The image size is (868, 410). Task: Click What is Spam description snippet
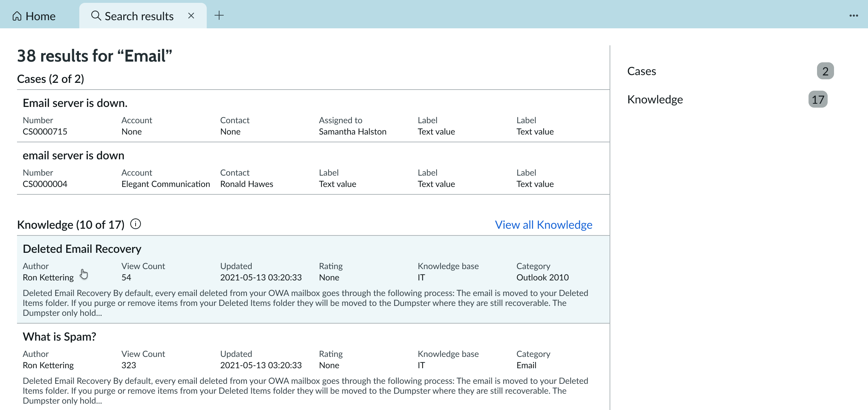click(305, 391)
